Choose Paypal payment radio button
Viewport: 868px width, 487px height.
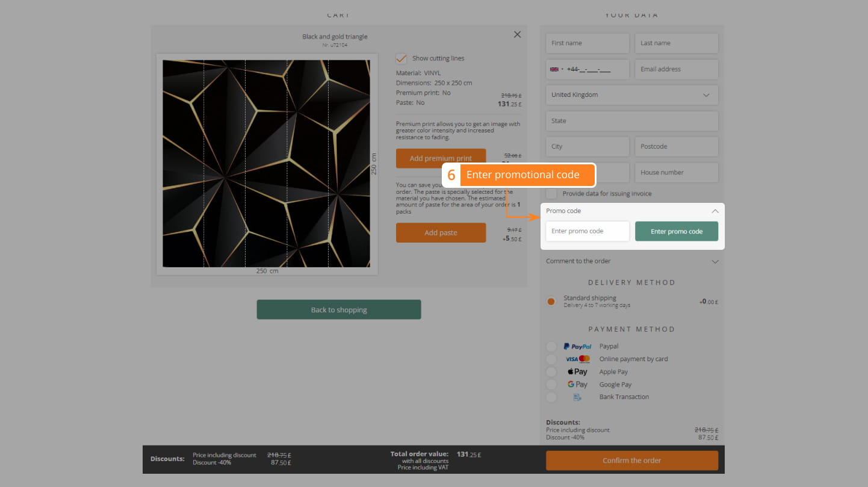[x=551, y=346]
